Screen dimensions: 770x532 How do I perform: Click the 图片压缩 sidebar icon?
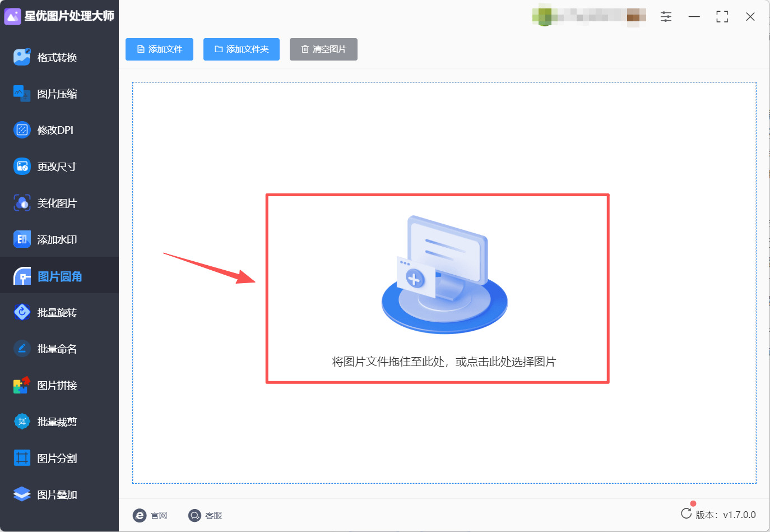22,94
